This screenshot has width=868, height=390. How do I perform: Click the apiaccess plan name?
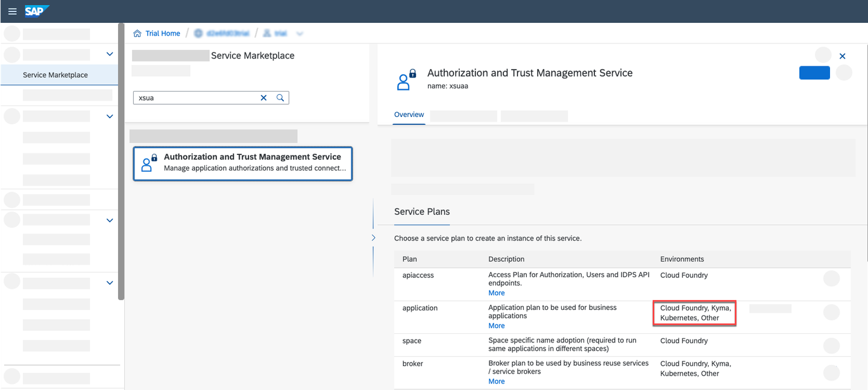418,275
